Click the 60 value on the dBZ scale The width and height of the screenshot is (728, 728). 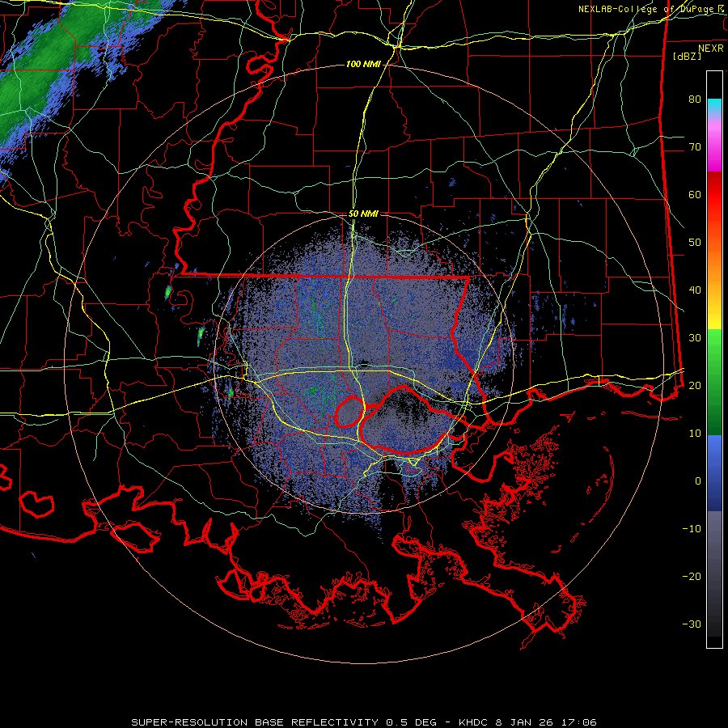pos(695,194)
